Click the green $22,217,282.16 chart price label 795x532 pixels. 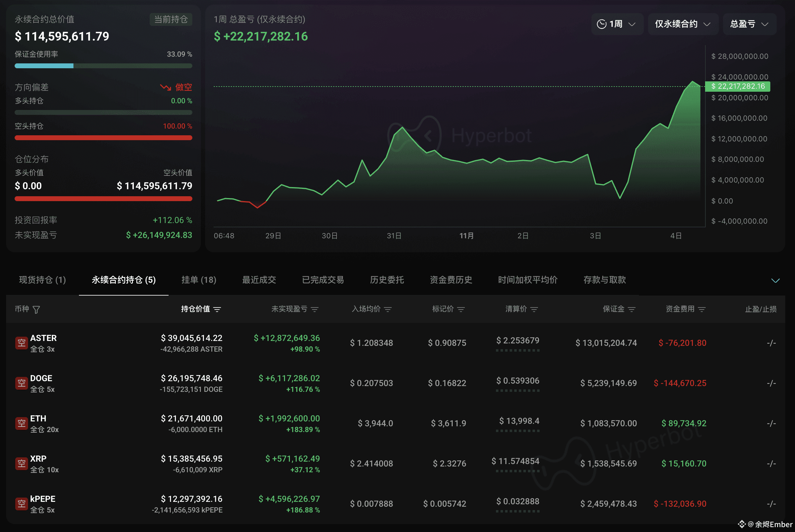pos(737,87)
